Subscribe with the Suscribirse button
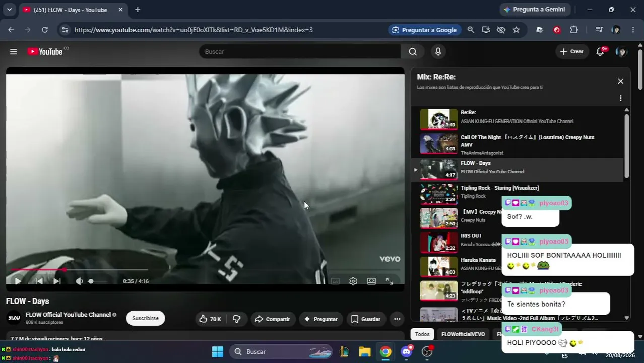 click(x=145, y=318)
